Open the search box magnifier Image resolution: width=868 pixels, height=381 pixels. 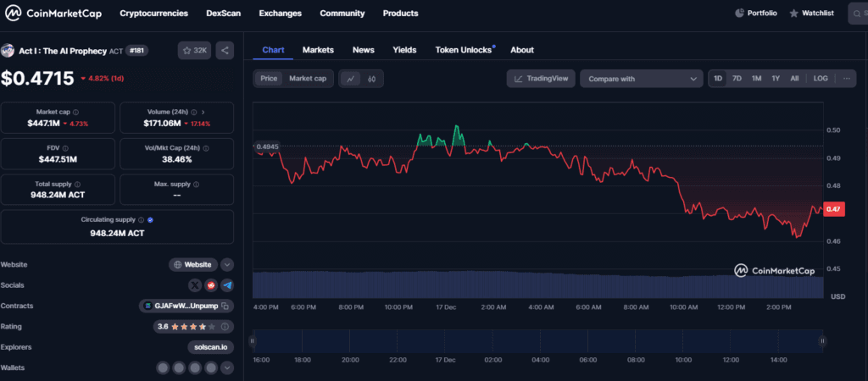(859, 14)
